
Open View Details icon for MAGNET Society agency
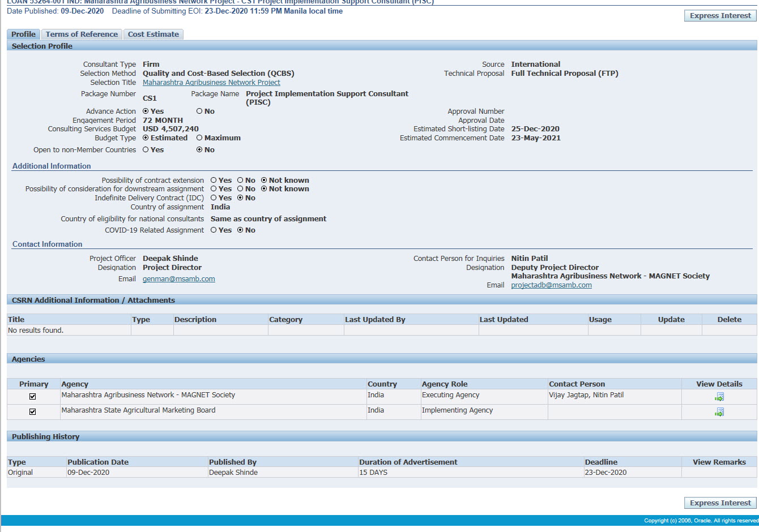719,397
